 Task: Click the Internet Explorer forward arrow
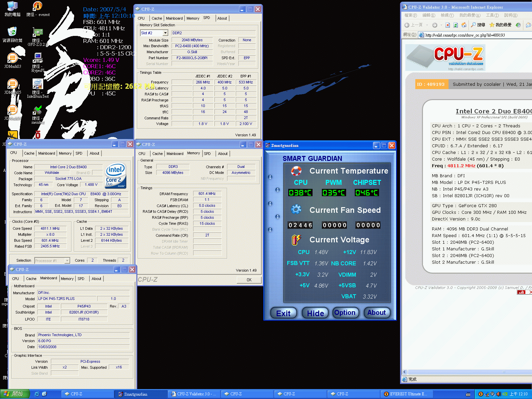click(435, 25)
